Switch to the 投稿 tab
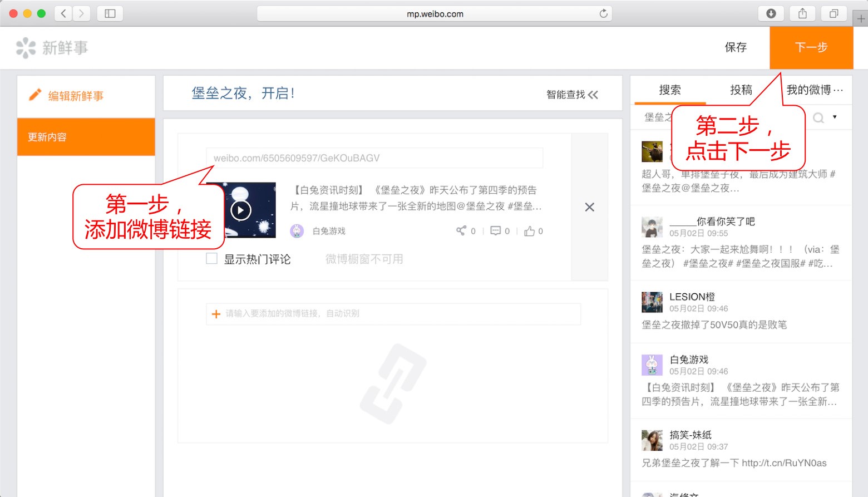The image size is (868, 497). point(741,90)
